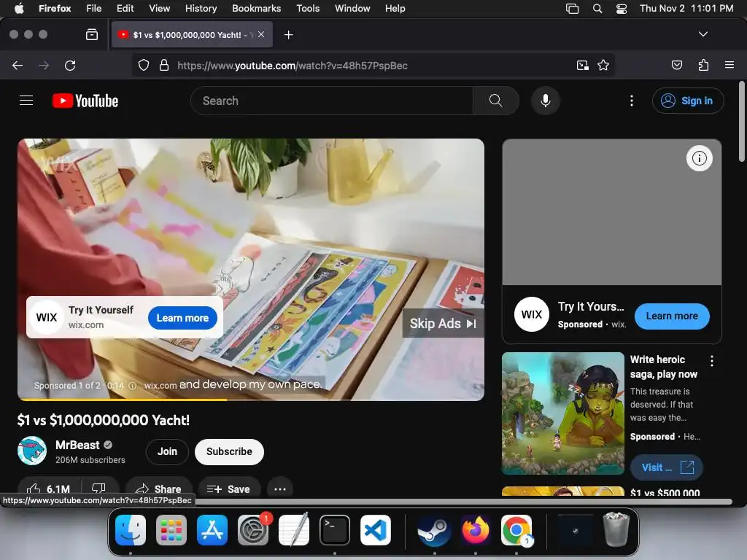Bookmark this page with the star icon
The image size is (747, 560).
click(x=603, y=65)
